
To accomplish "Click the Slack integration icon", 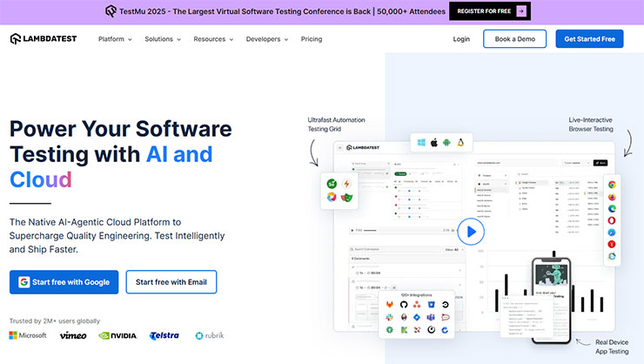I will (x=390, y=317).
